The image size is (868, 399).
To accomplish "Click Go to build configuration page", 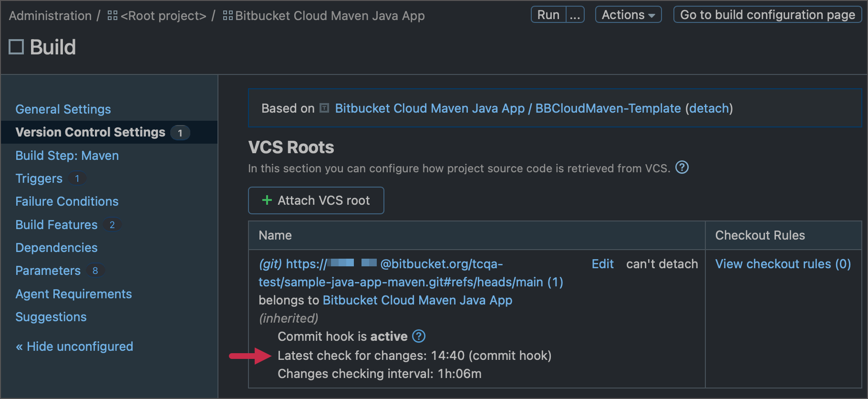I will pos(767,15).
